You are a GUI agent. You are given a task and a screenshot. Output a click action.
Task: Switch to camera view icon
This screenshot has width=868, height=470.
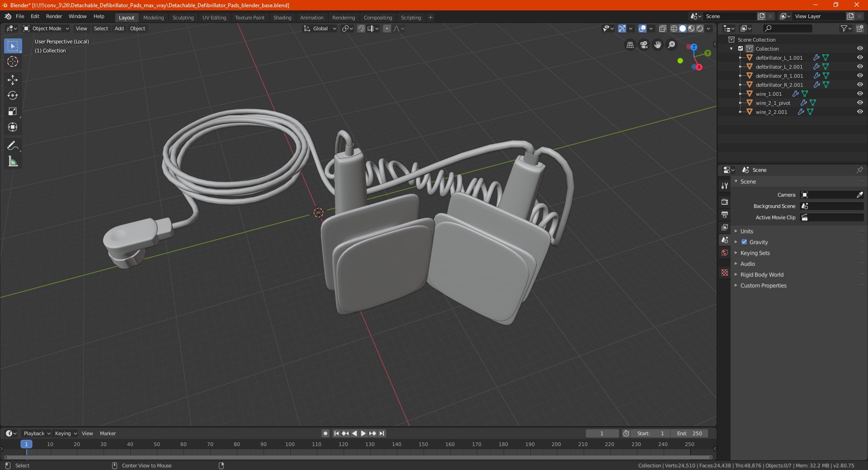coord(644,45)
